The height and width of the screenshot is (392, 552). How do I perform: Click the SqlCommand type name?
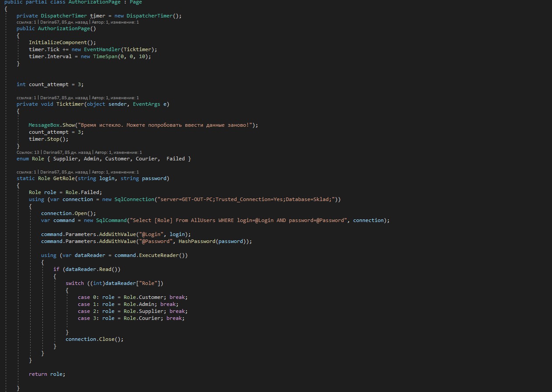tap(111, 220)
